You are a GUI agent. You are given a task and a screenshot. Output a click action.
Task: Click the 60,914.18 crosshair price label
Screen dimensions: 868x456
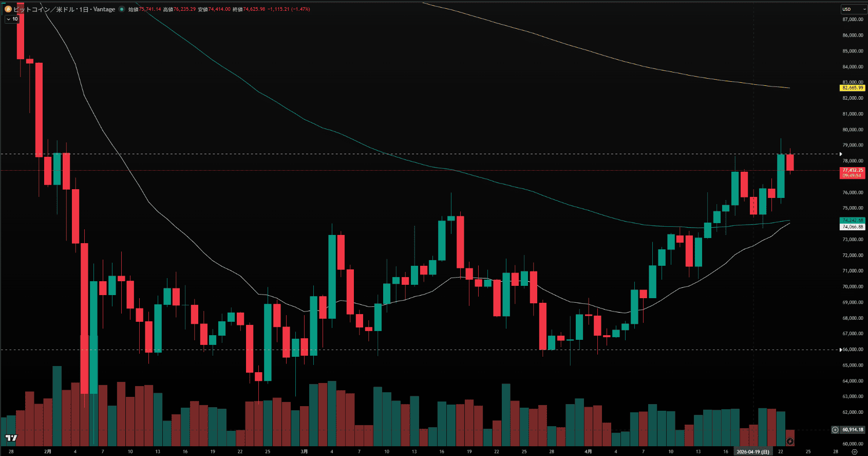853,430
